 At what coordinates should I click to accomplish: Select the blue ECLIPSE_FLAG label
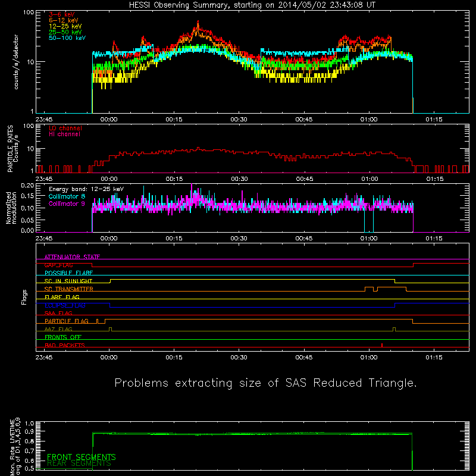pyautogui.click(x=65, y=305)
